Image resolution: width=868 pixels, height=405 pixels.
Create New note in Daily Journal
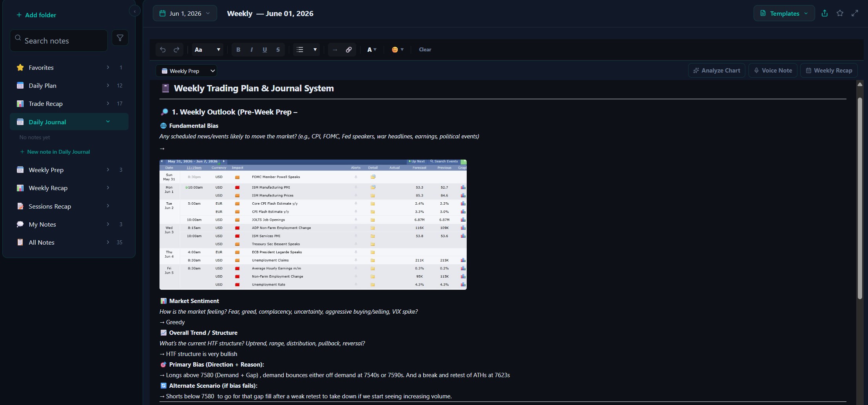pyautogui.click(x=55, y=152)
